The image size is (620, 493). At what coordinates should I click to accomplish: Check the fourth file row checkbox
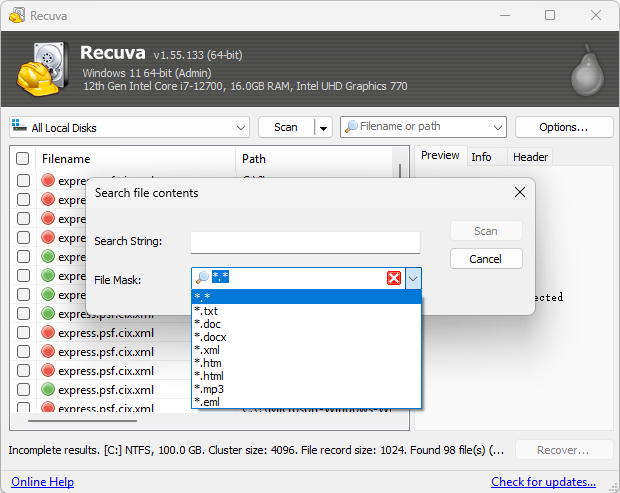[x=23, y=238]
